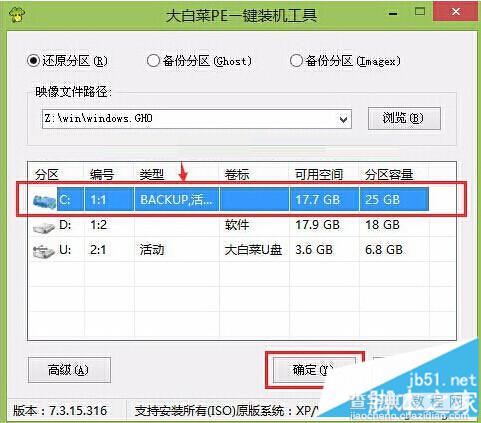This screenshot has width=481, height=423.
Task: Click the 25 GB capacity cell
Action: [x=382, y=199]
